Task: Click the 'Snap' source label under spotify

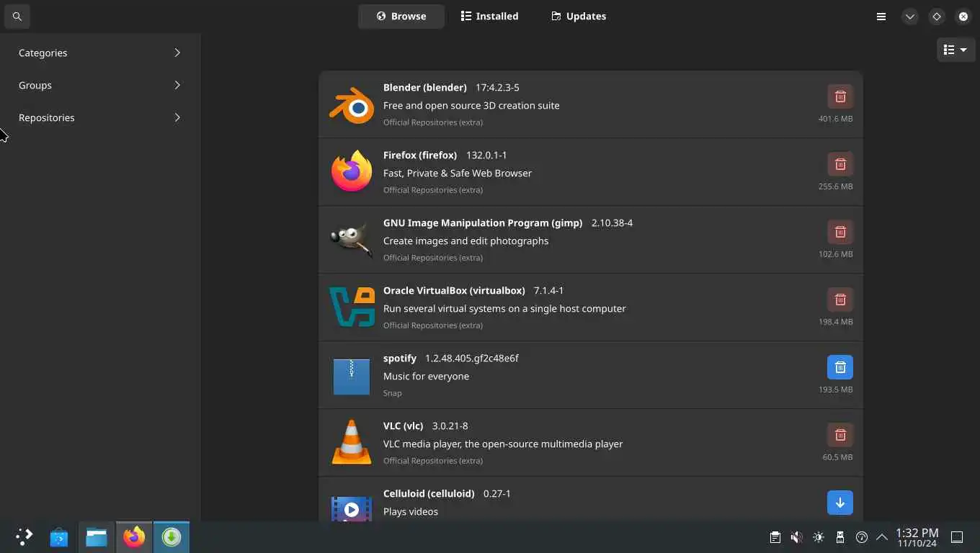Action: pyautogui.click(x=393, y=393)
